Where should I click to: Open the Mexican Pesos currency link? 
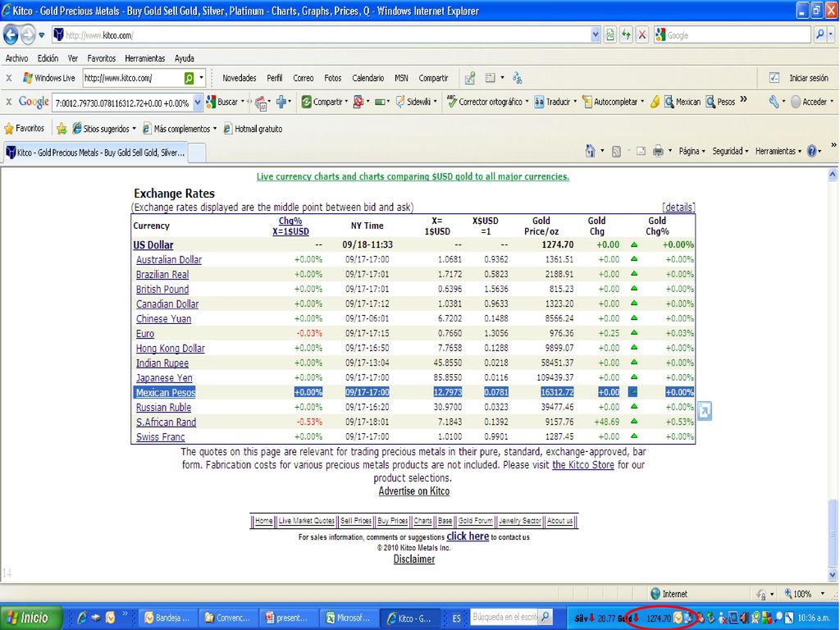(166, 392)
